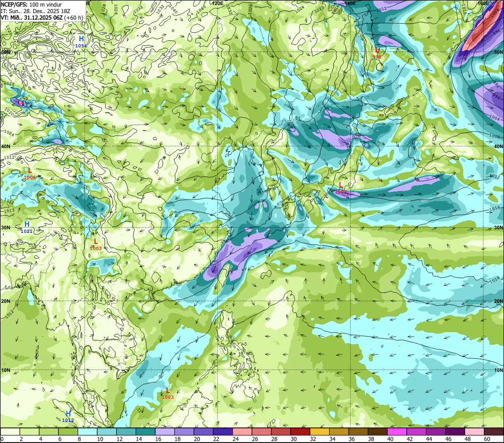Click the 50N label on right edge
504x443 pixels.
coord(498,52)
